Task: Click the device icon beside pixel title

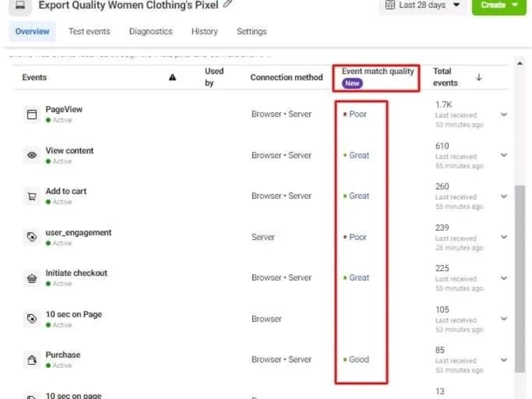Action: tap(20, 6)
